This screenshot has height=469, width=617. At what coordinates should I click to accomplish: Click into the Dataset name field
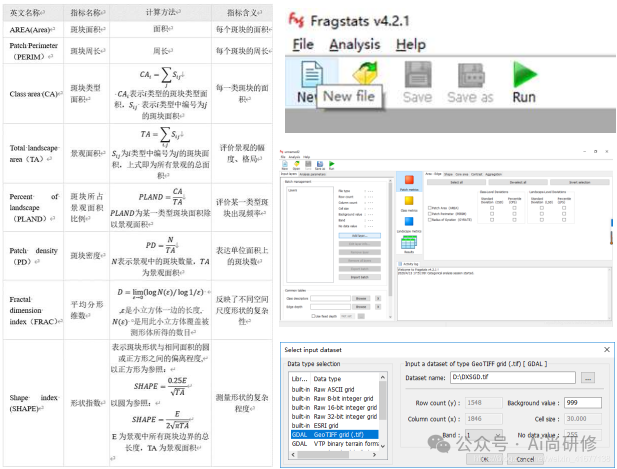[x=513, y=377]
